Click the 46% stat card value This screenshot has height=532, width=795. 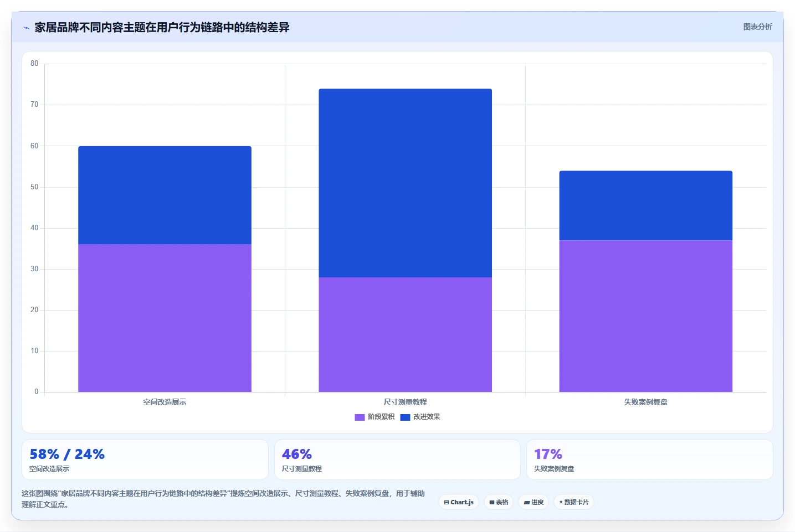point(297,454)
